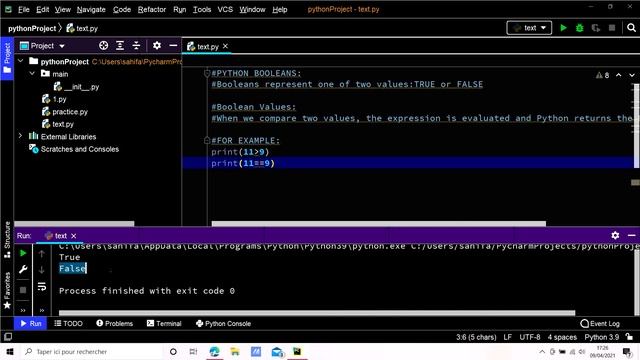The image size is (640, 360).
Task: Open the warnings indicator showing 8
Action: pyautogui.click(x=602, y=75)
